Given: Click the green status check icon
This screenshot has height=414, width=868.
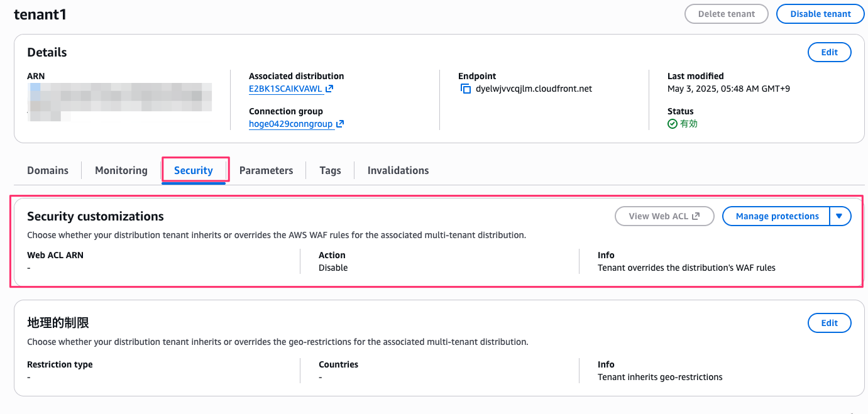Looking at the screenshot, I should point(673,124).
